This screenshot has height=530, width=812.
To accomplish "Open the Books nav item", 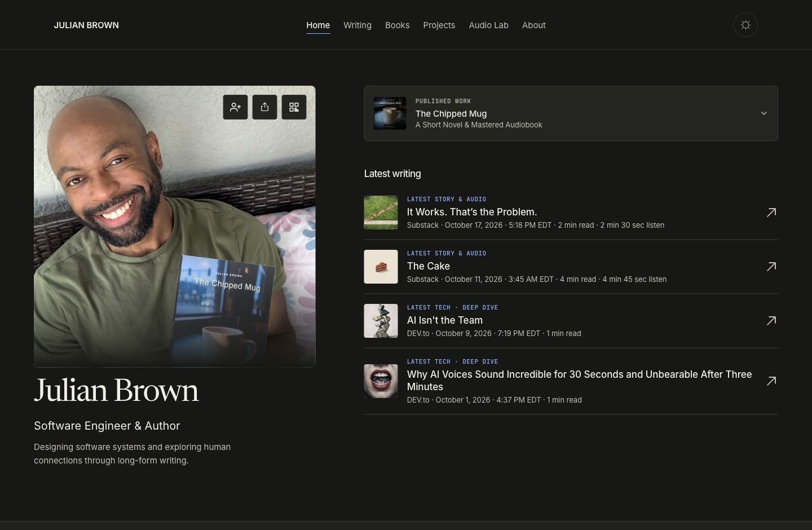I will tap(398, 25).
